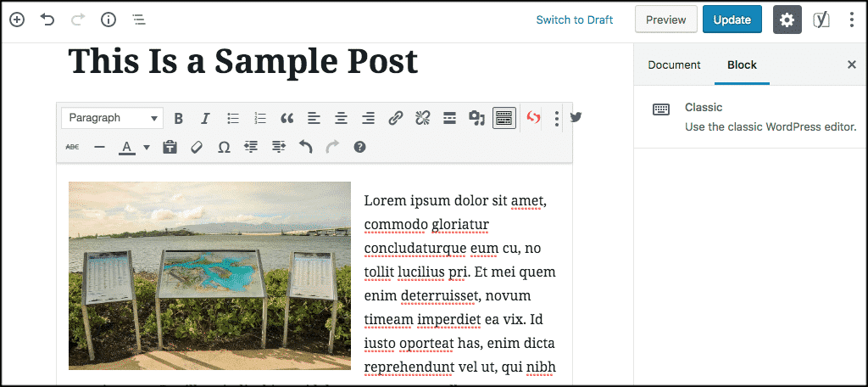Apply strikethrough with the ABC icon
The width and height of the screenshot is (868, 387).
tap(72, 147)
